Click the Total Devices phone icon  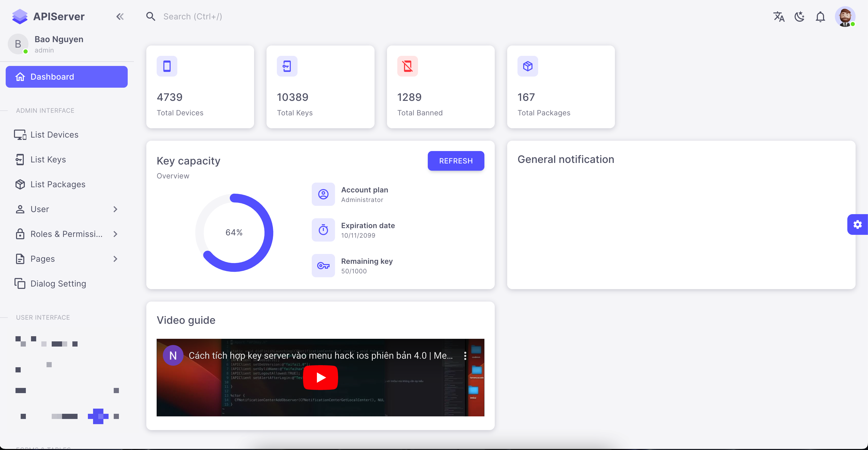pyautogui.click(x=167, y=66)
